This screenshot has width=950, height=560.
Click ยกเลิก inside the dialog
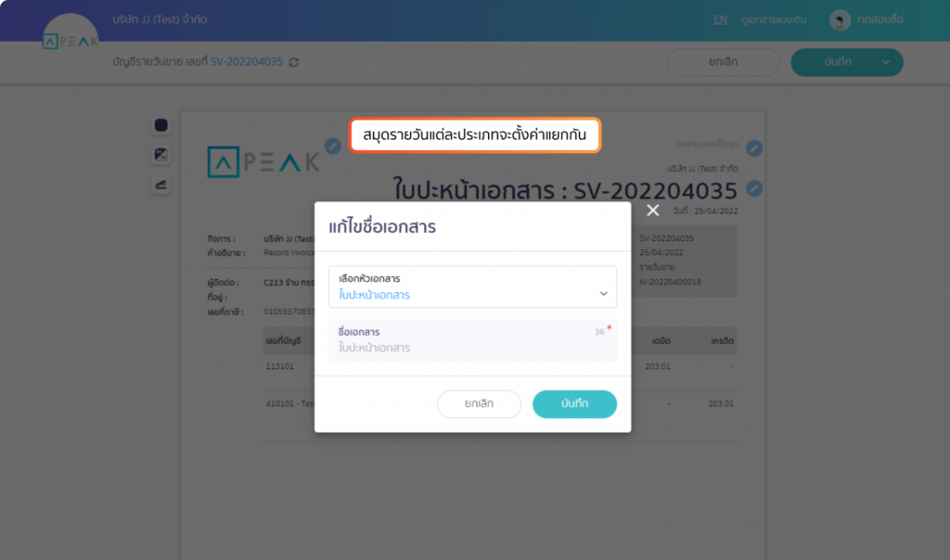point(479,404)
